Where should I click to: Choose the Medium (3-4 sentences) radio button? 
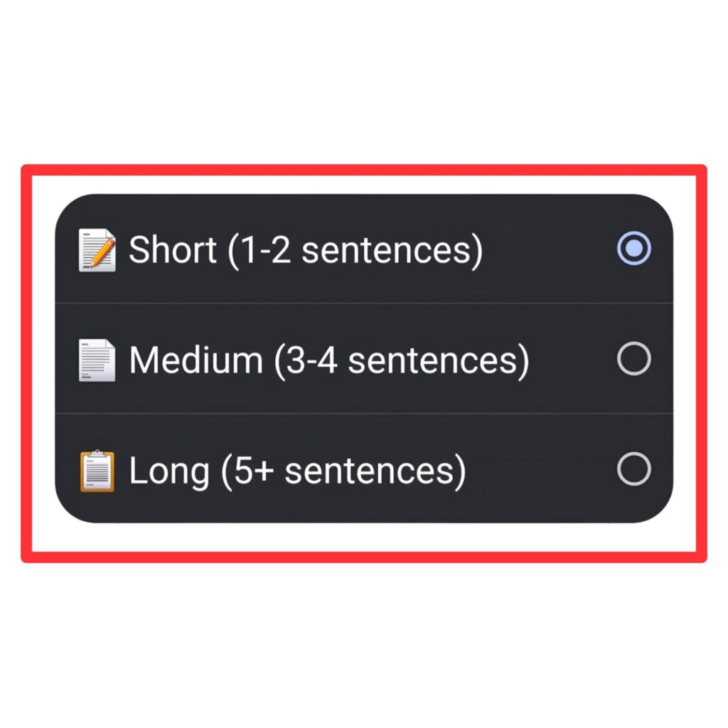point(636,358)
